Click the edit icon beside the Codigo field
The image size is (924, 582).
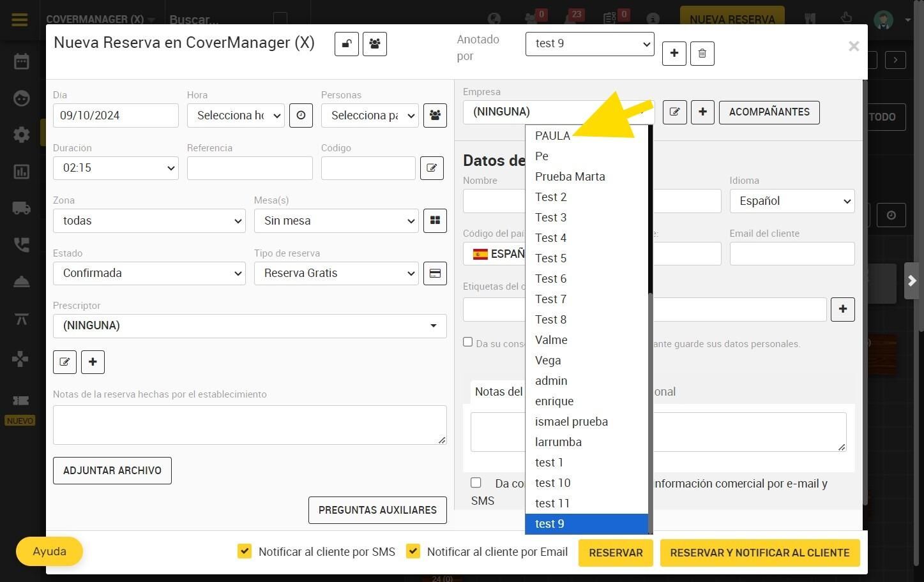(432, 168)
